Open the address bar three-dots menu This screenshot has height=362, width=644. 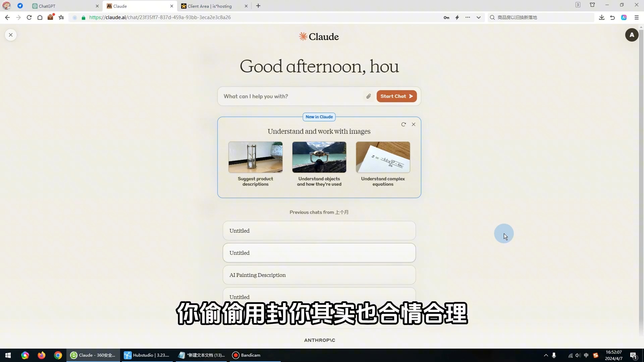[468, 17]
